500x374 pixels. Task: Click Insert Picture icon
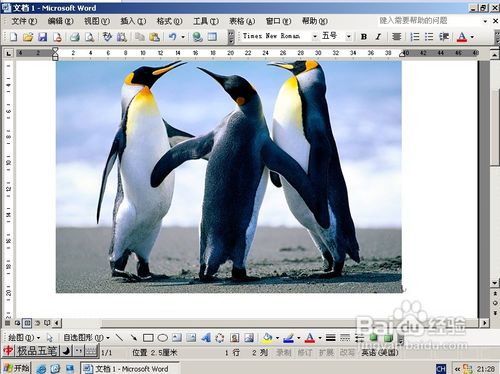click(x=249, y=338)
